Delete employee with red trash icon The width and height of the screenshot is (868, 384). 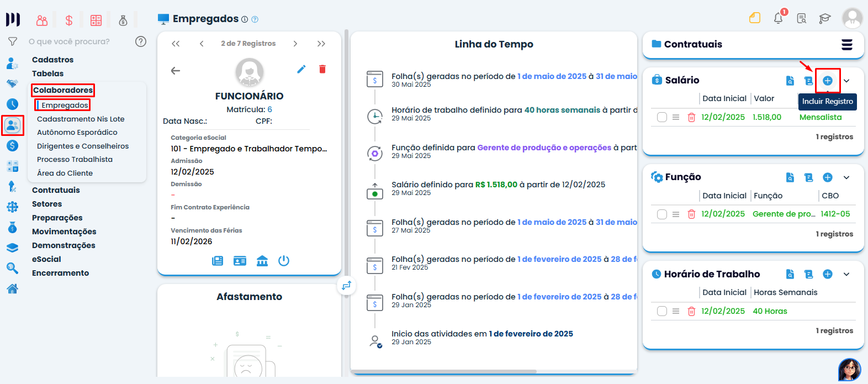click(322, 69)
